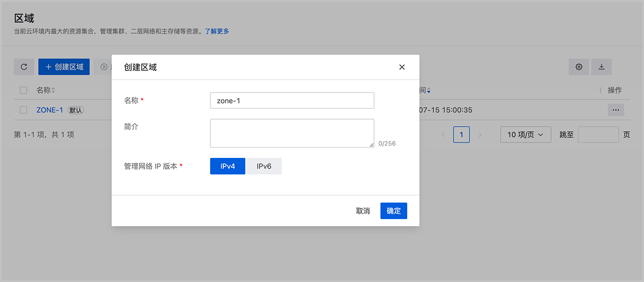
Task: Click the 第 1-1 项，共 1 项 text
Action: click(44, 135)
